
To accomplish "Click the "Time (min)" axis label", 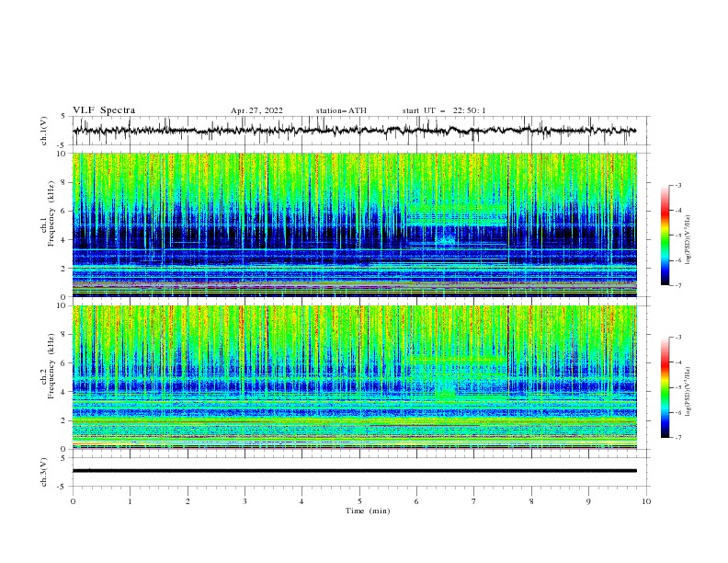I will pos(368,511).
